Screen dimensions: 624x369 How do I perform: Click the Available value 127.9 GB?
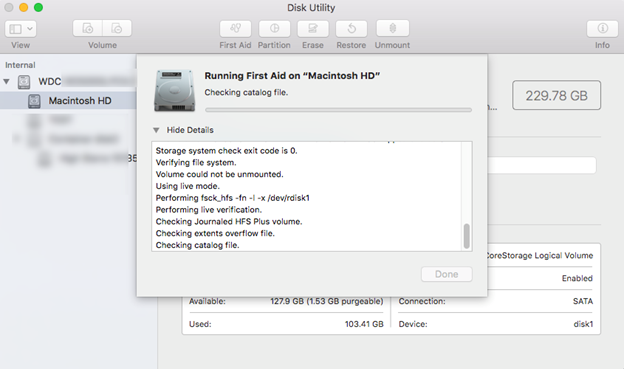click(x=327, y=301)
